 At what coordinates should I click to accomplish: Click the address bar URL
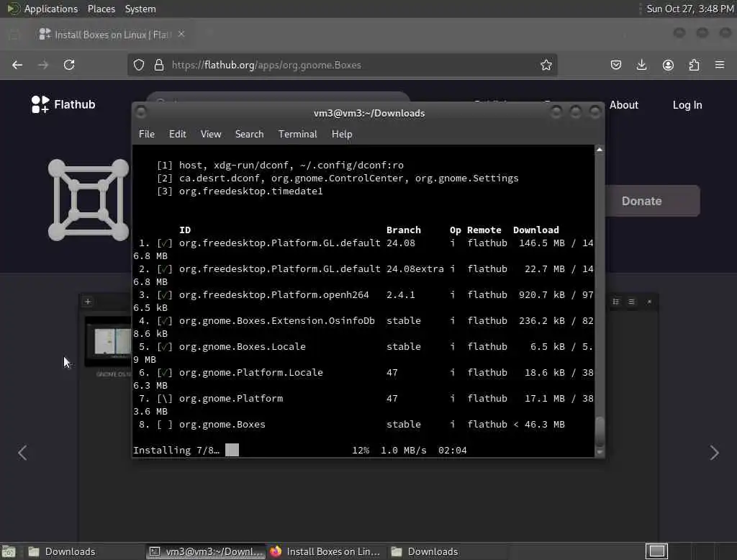pyautogui.click(x=266, y=65)
